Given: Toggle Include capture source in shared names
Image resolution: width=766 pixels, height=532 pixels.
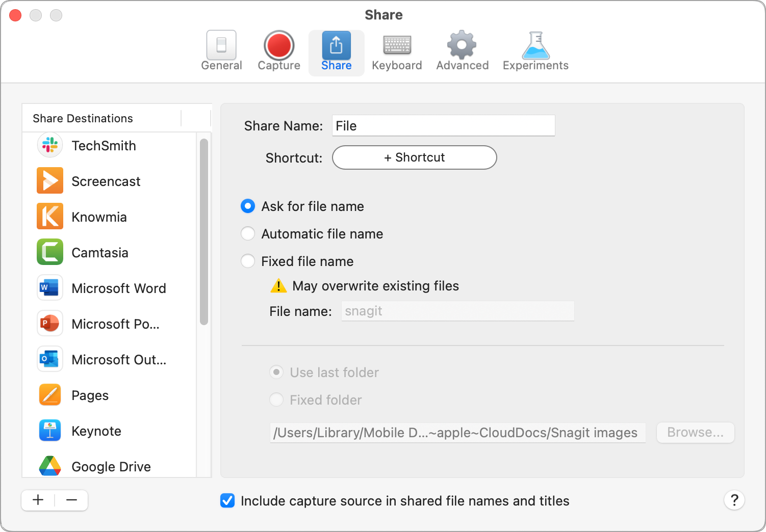Looking at the screenshot, I should click(227, 501).
